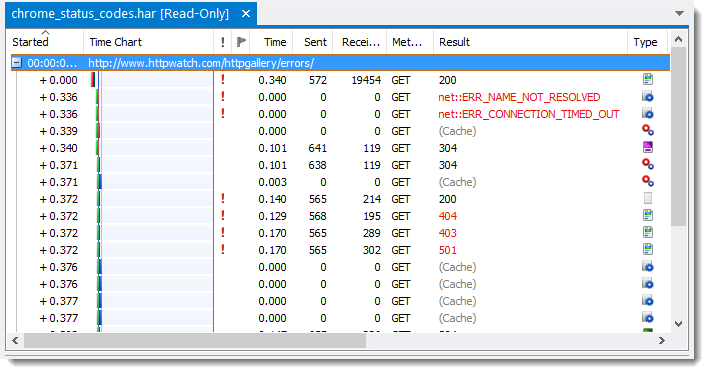
Task: Click the image type icon on ERR_CONNECTION_TIMED_OUT row
Action: [648, 114]
